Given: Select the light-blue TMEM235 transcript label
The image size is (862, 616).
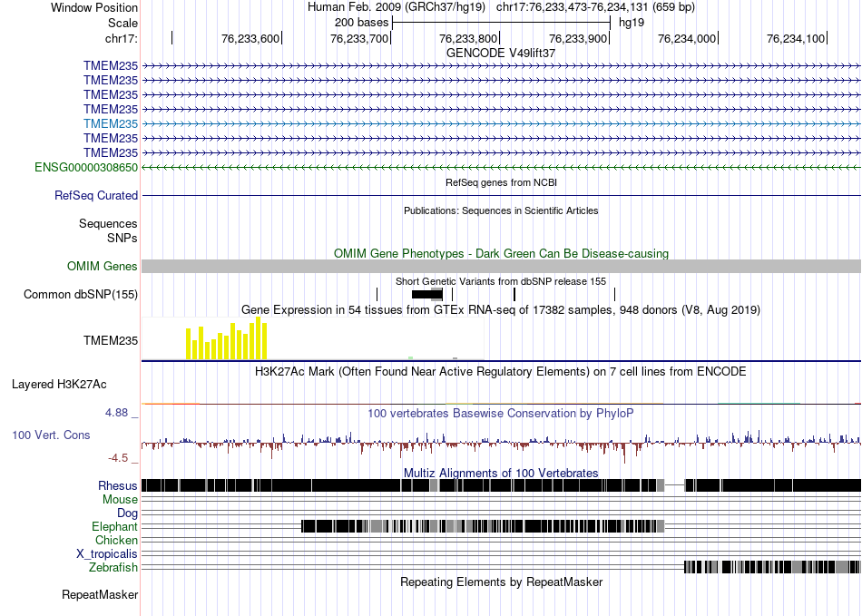Looking at the screenshot, I should click(111, 123).
